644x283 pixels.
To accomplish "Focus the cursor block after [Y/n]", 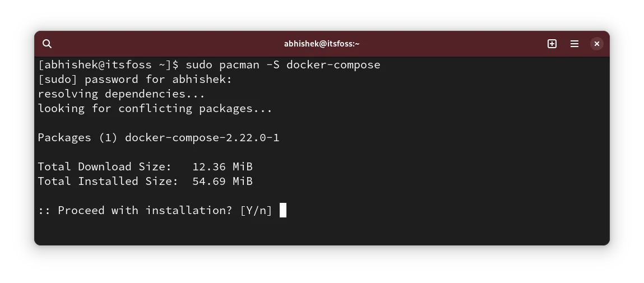I will tap(283, 210).
